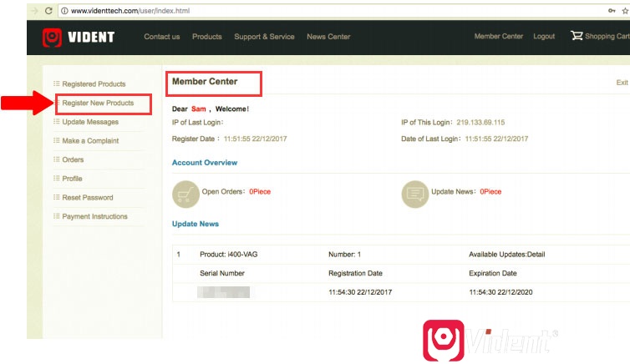The image size is (630, 364).
Task: Click the list icon beside Update Messages
Action: [x=57, y=122]
